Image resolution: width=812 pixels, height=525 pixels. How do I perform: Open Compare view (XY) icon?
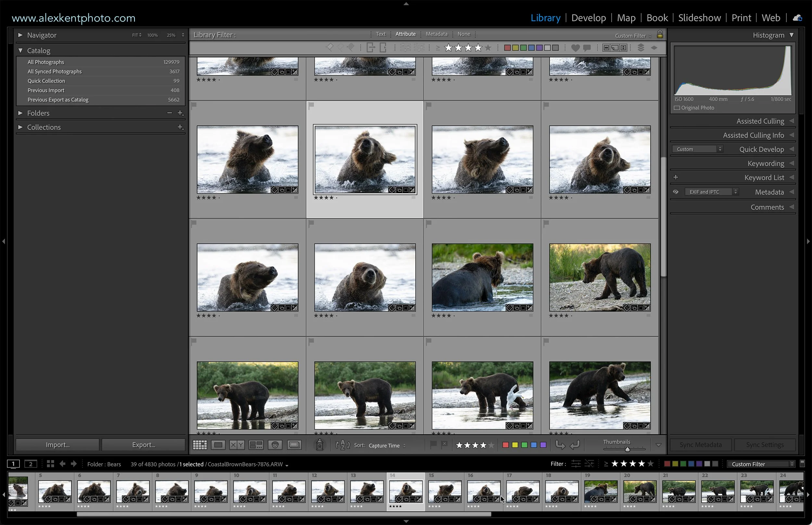click(x=237, y=445)
